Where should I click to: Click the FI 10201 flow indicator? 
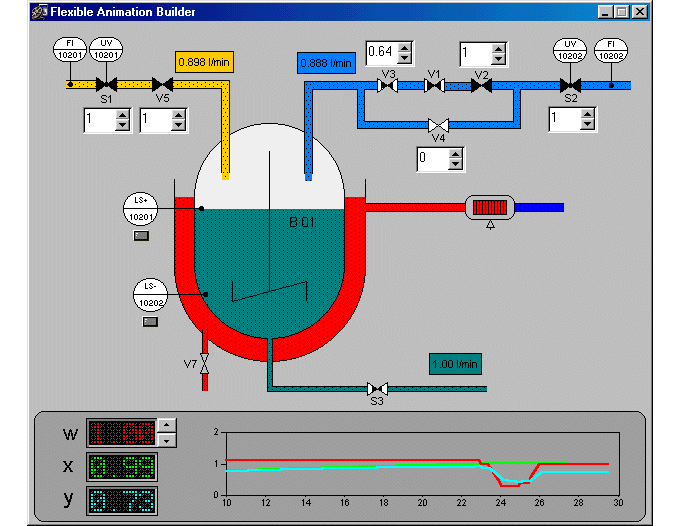pos(69,50)
